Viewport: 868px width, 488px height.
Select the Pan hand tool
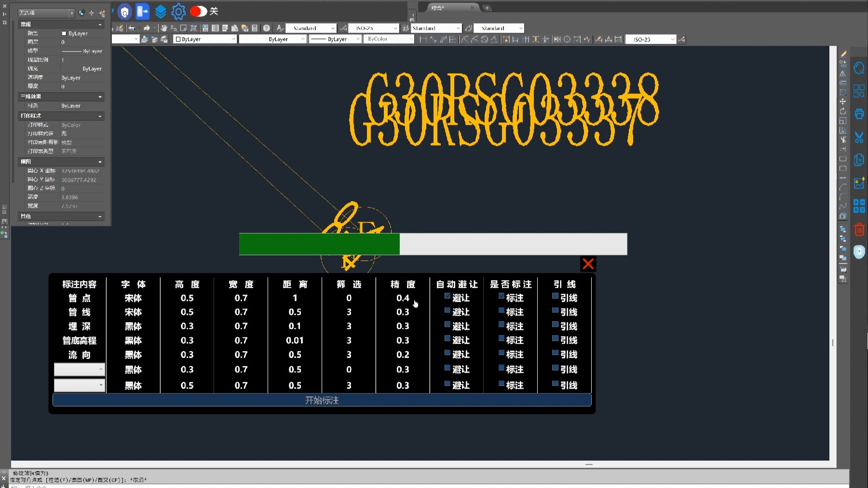[x=164, y=28]
